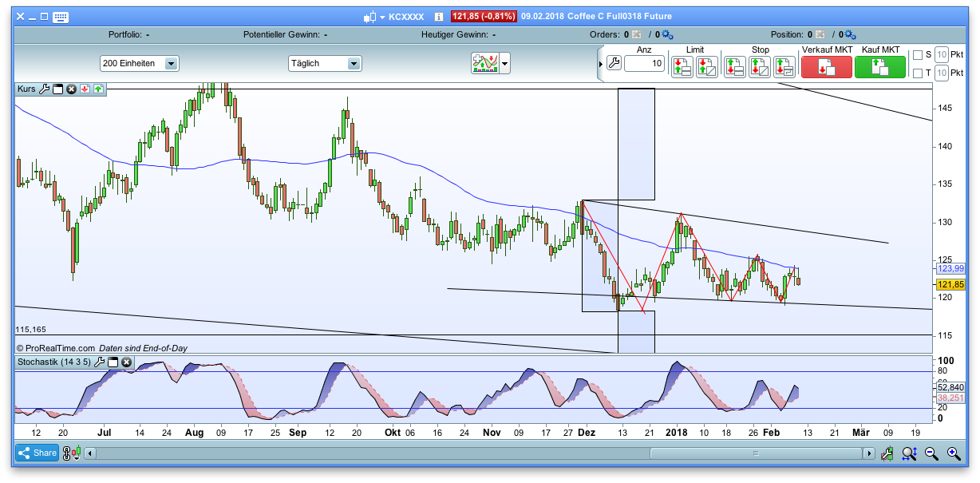Click the order panel wrench icon
Image resolution: width=980 pixels, height=483 pixels.
[x=614, y=64]
